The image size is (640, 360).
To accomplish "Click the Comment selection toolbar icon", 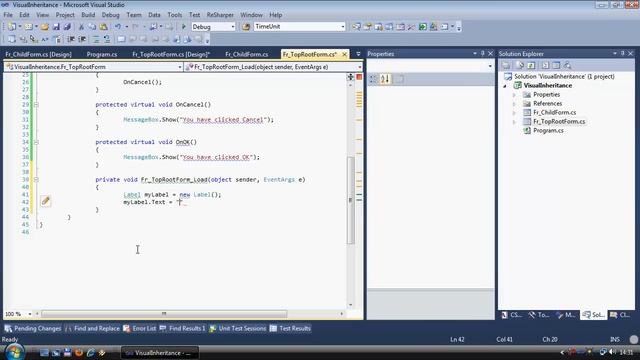I will pos(96,40).
